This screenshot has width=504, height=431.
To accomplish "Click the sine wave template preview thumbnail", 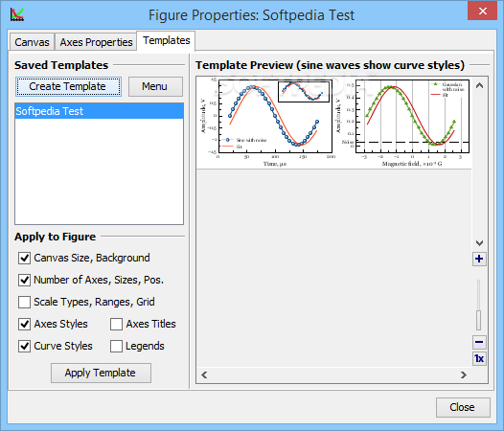I will coord(333,123).
